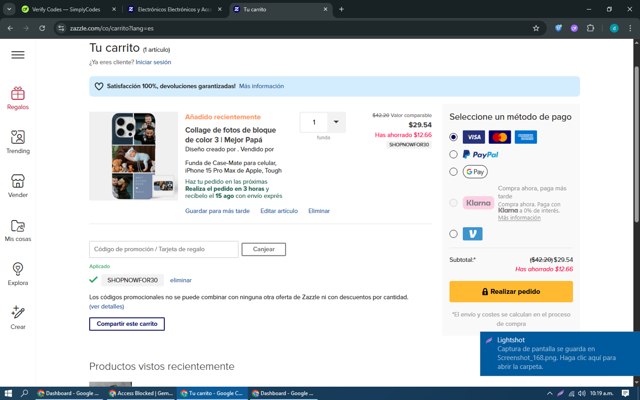Open the ver detalles link

pos(107,306)
